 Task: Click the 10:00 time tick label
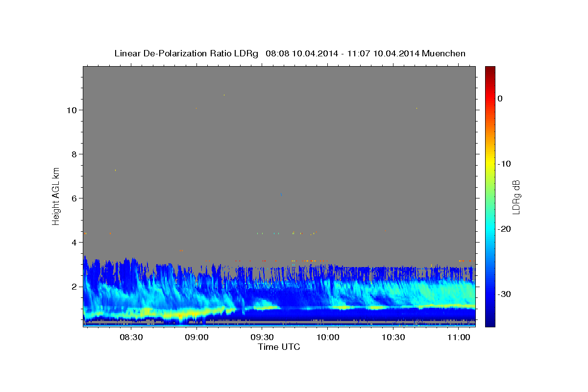pos(328,337)
